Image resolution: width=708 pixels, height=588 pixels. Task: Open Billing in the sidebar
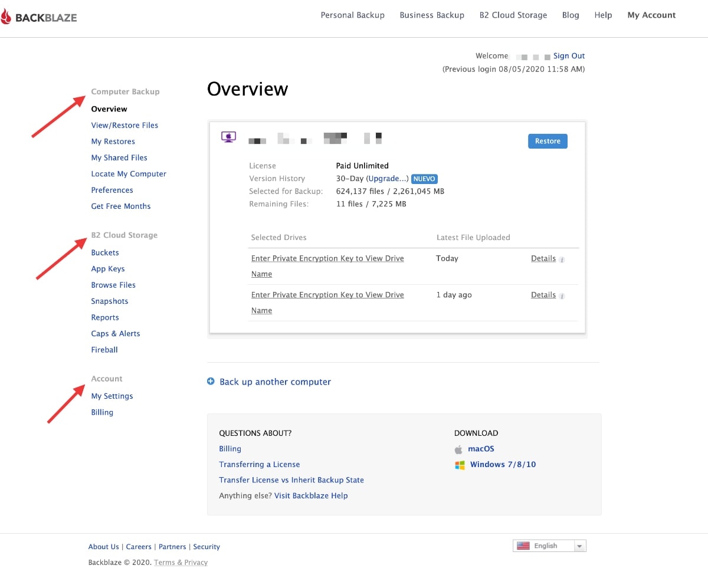pyautogui.click(x=102, y=412)
